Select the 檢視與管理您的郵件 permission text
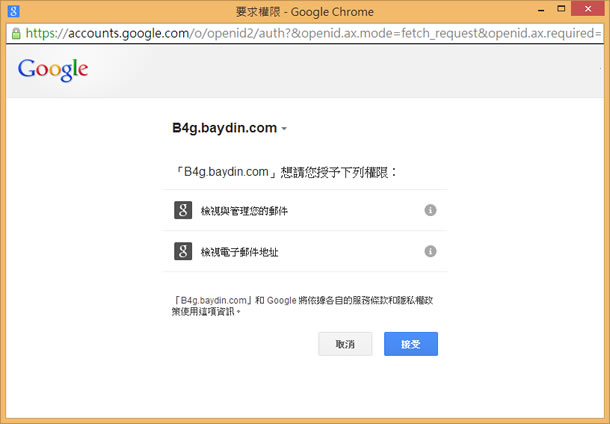The image size is (610, 424). 244,211
